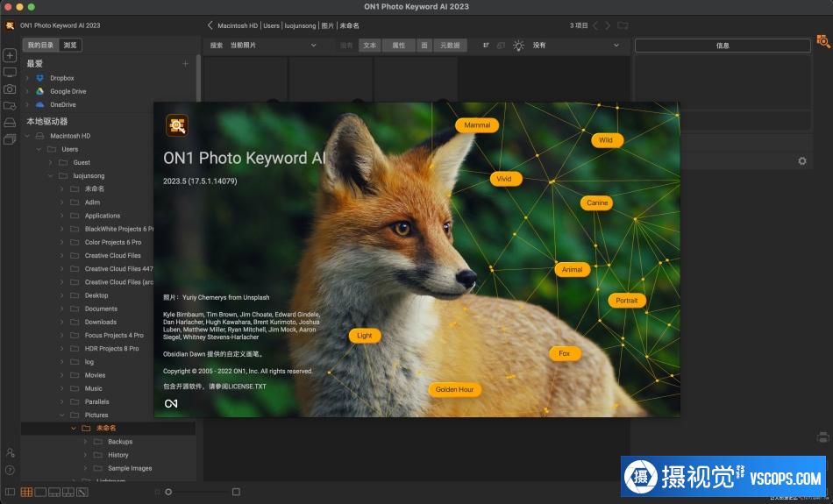The height and width of the screenshot is (504, 833).
Task: Expand the Dropbox tree item
Action: click(28, 78)
